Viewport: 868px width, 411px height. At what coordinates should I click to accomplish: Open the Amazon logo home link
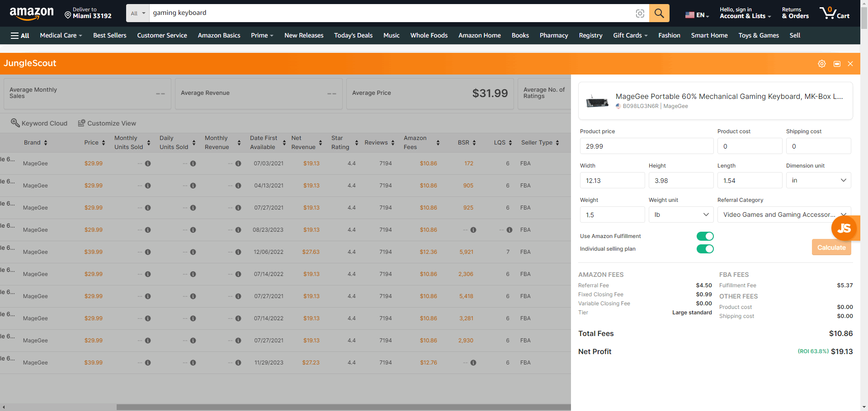click(x=32, y=14)
